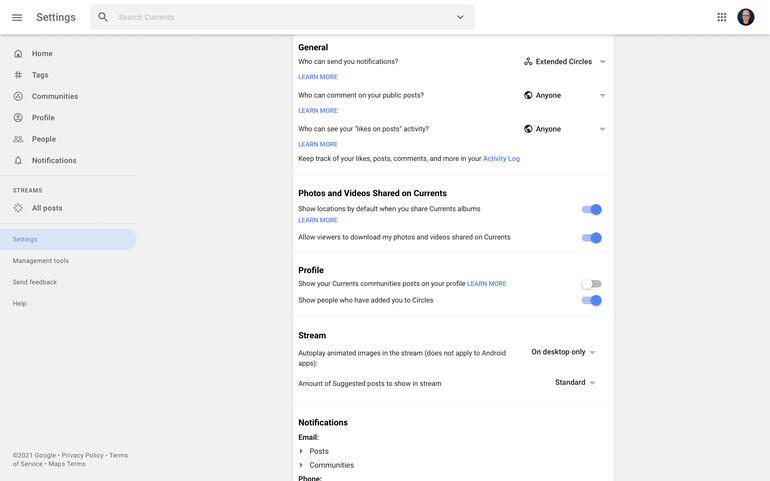The width and height of the screenshot is (770, 481).
Task: Click Send feedback
Action: (x=35, y=282)
